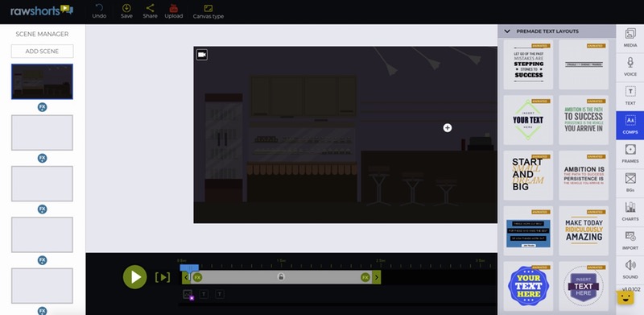This screenshot has width=644, height=315.
Task: Click the plus marker on the canvas
Action: 448,128
